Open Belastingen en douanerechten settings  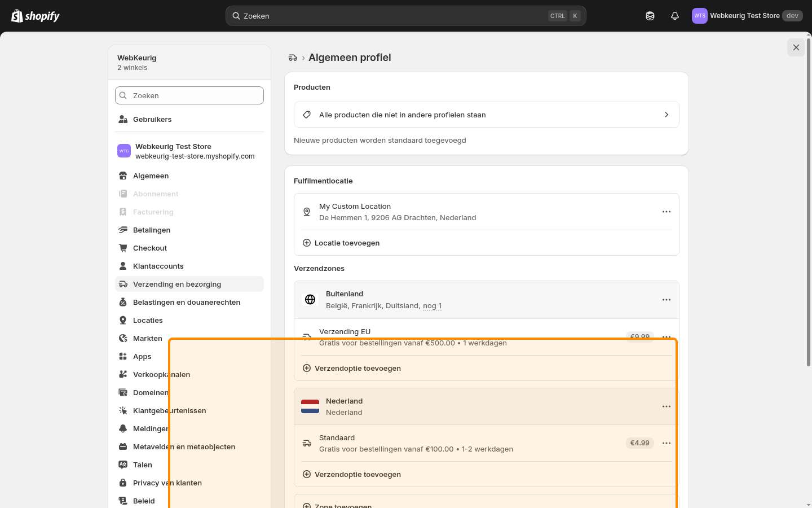(189, 302)
